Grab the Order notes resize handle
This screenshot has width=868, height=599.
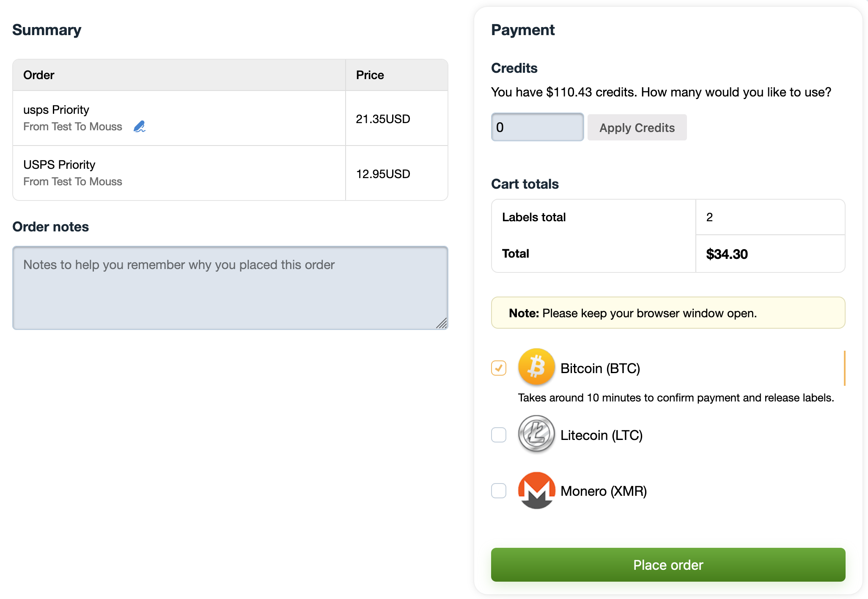(x=442, y=324)
